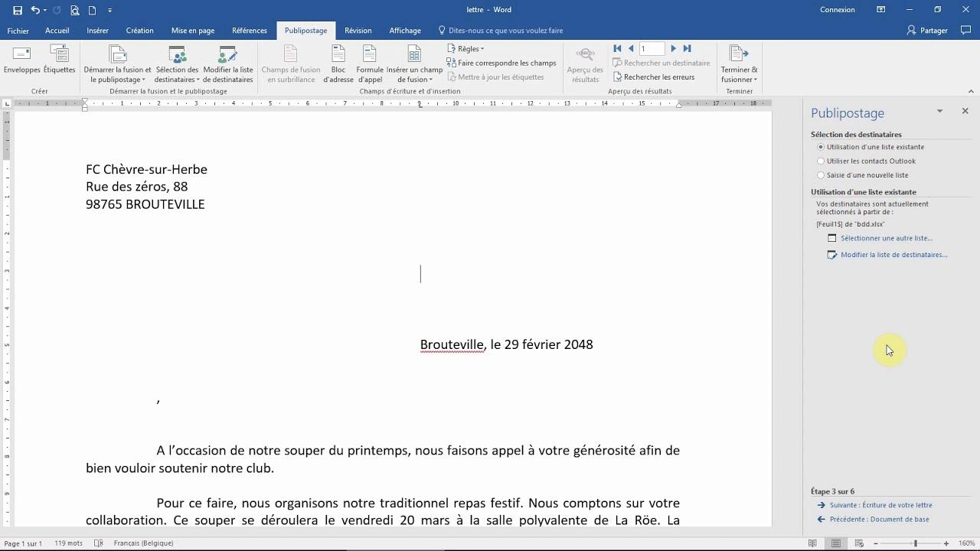Click Modifier la liste de destinataires button

tap(228, 65)
